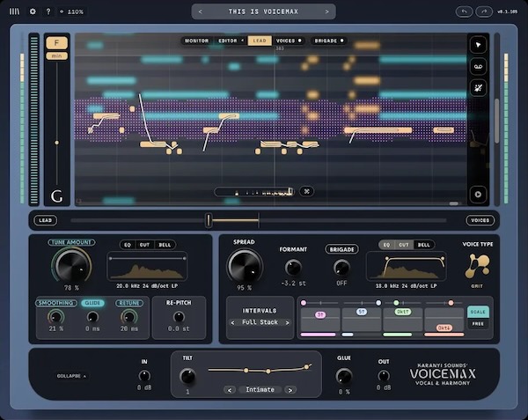Open settings with the gear icon
This screenshot has width=528, height=420.
(33, 11)
